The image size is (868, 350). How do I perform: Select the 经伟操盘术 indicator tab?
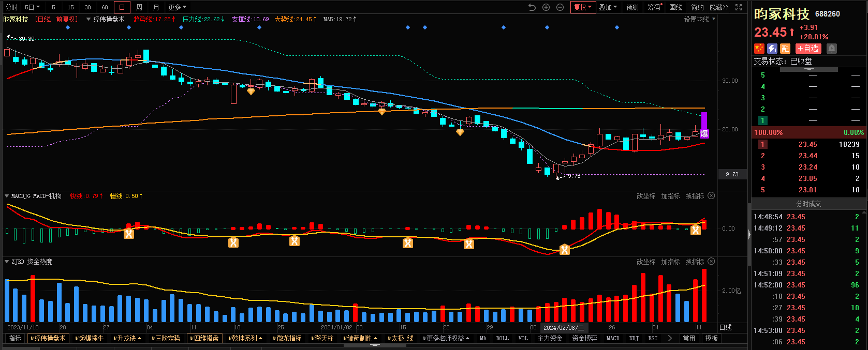48,338
